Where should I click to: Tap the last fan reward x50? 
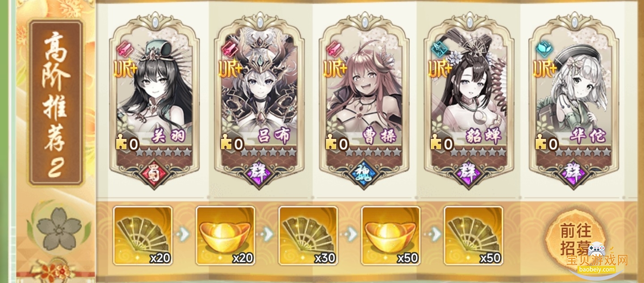(474, 236)
